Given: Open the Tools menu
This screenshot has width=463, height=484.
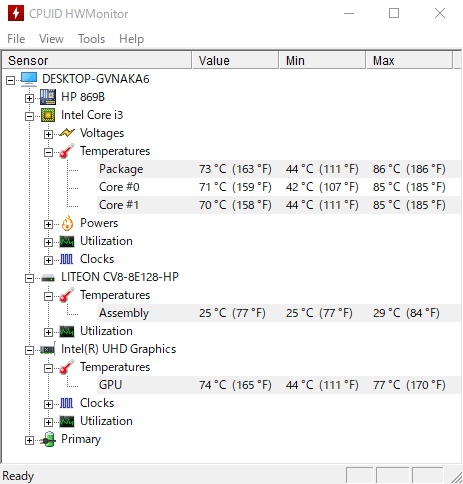Looking at the screenshot, I should [x=91, y=39].
